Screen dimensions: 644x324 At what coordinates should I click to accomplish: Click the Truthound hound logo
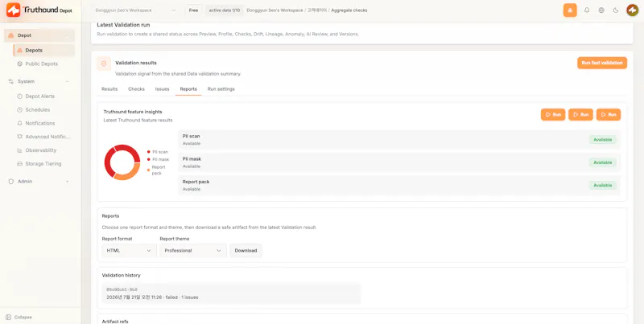pos(13,10)
